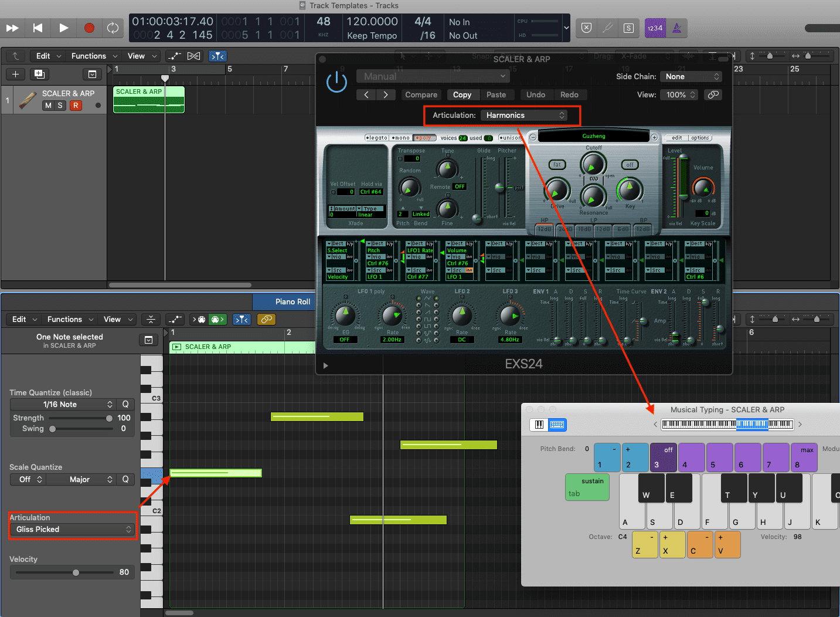Open Tracks area Functions menu
Image resolution: width=840 pixels, height=617 pixels.
click(x=94, y=56)
